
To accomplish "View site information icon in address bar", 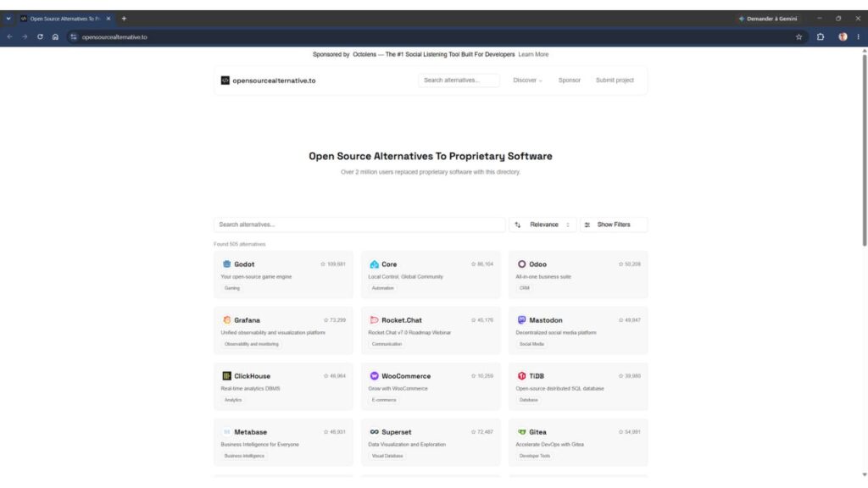I will (x=74, y=37).
